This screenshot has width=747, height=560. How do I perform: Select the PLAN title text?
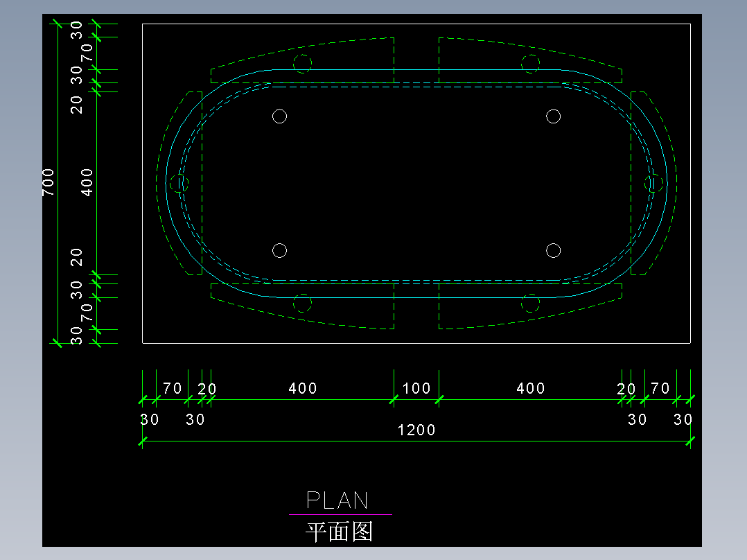(337, 500)
